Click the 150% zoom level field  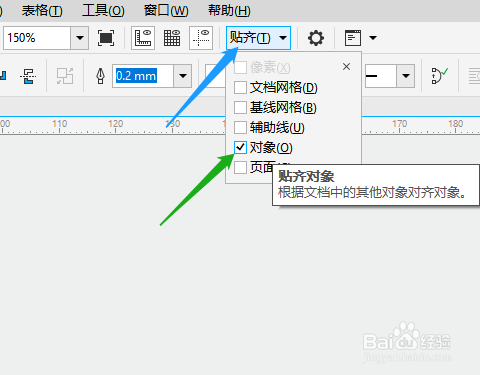click(x=37, y=38)
